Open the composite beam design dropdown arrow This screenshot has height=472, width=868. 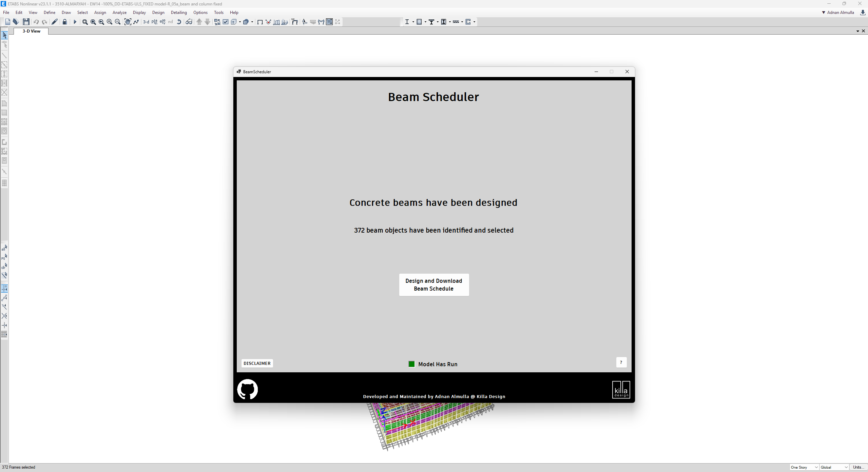[438, 22]
